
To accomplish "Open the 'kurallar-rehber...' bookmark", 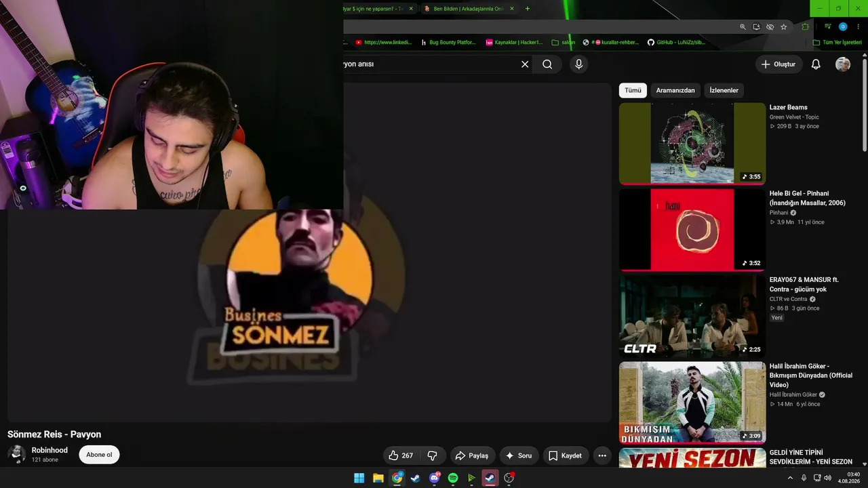I will tap(611, 42).
